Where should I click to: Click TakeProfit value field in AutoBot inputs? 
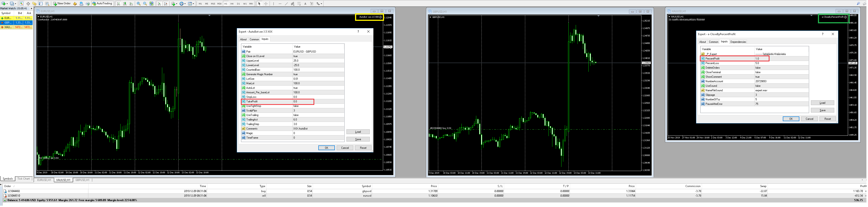tap(318, 101)
